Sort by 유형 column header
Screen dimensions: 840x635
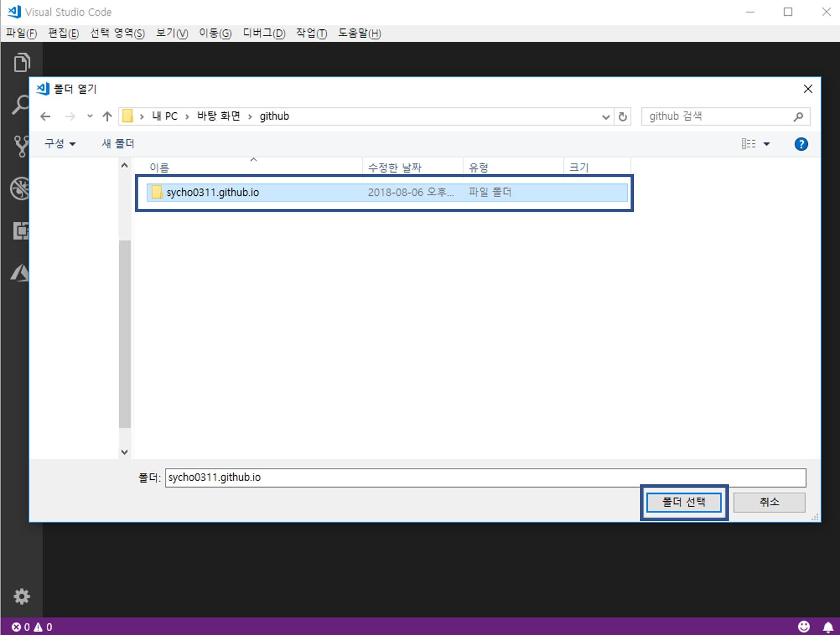[513, 168]
